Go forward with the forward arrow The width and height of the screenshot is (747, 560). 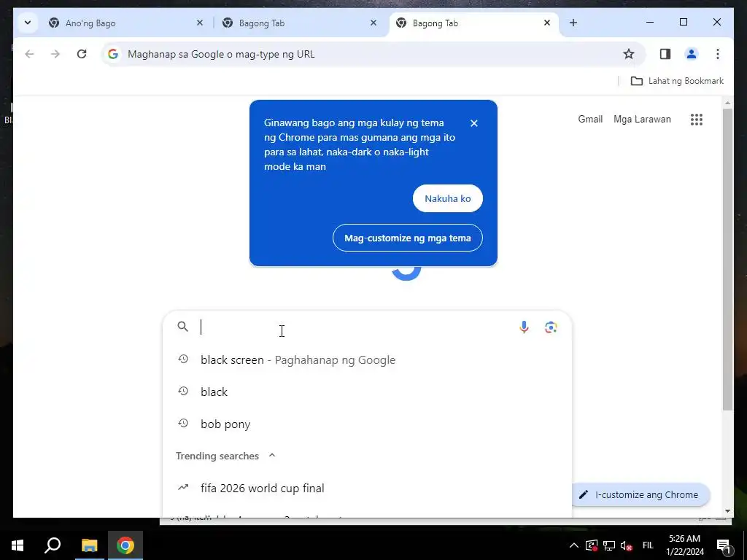(55, 54)
